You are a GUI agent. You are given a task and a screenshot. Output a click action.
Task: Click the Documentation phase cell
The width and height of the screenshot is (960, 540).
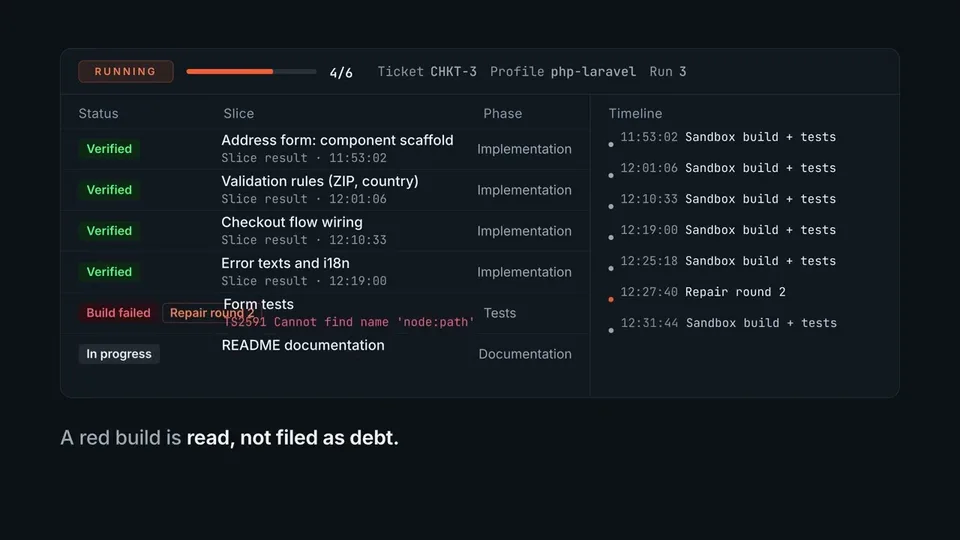click(x=525, y=354)
